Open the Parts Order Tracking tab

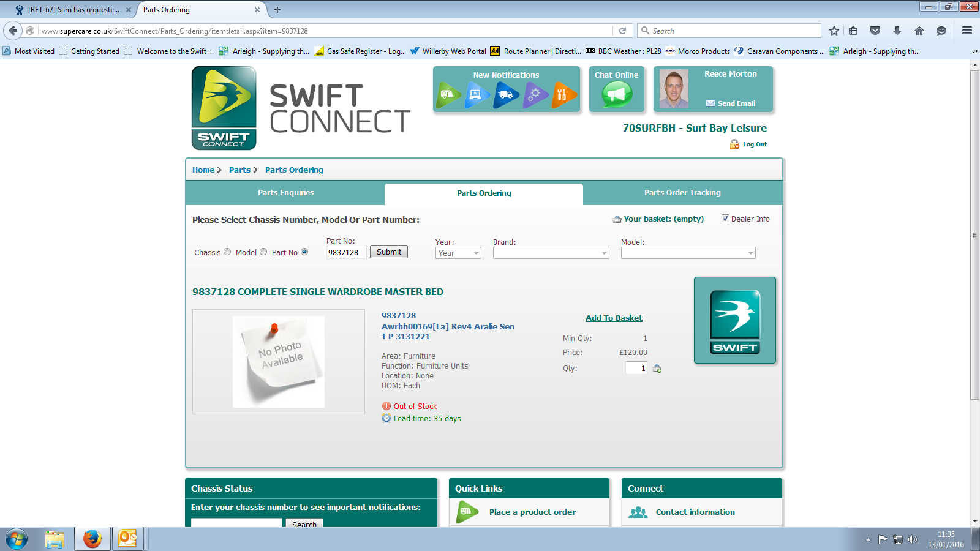click(682, 193)
